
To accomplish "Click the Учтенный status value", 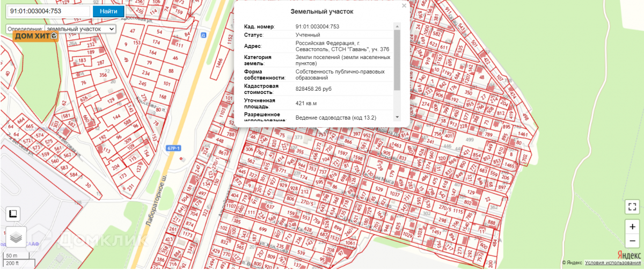I will click(308, 35).
